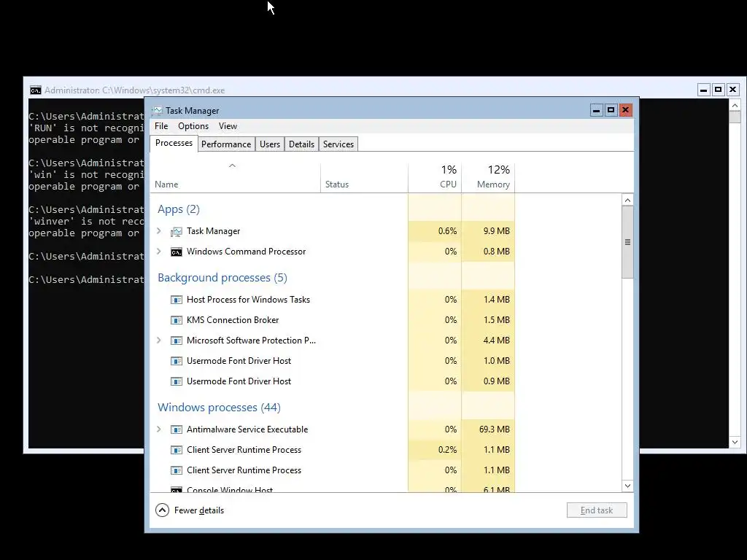Screen dimensions: 747x560
Task: Minimize the cmd.exe window
Action: click(x=704, y=90)
